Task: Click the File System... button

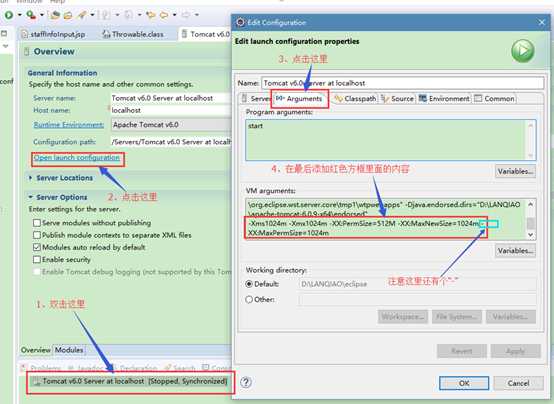Action: 456,316
